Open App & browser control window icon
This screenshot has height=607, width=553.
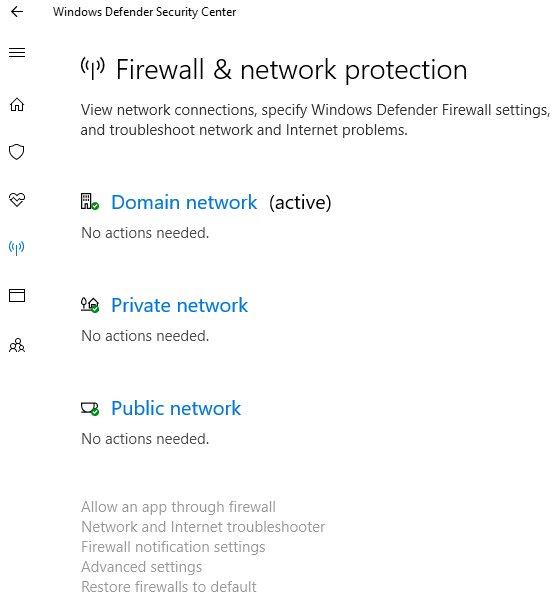point(17,295)
